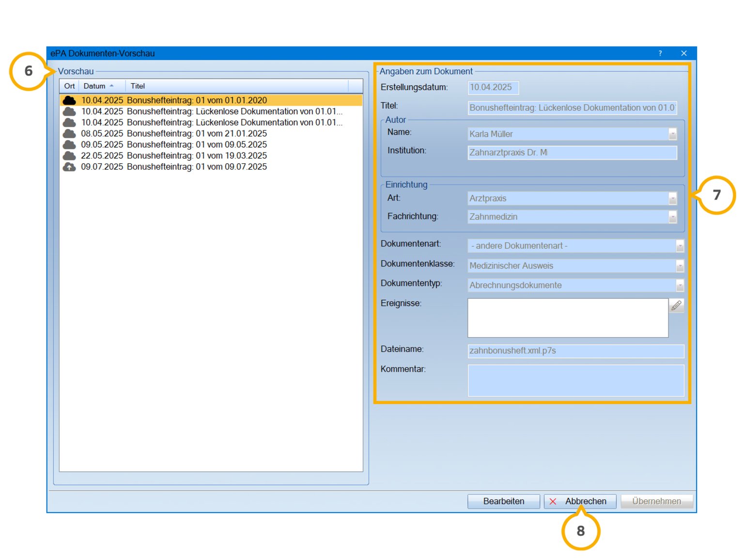Select row 'Bonushefteintrag: 01 vom 09.05.2025'
Screen dimensions: 744x560
211,144
